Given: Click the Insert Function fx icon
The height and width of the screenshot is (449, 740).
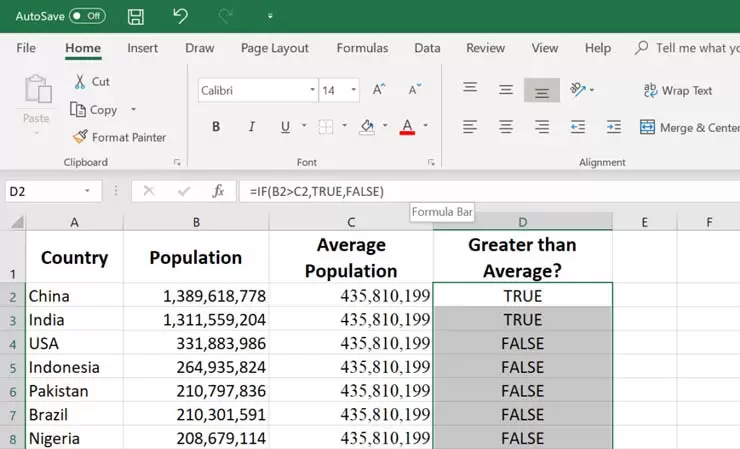Looking at the screenshot, I should (218, 191).
